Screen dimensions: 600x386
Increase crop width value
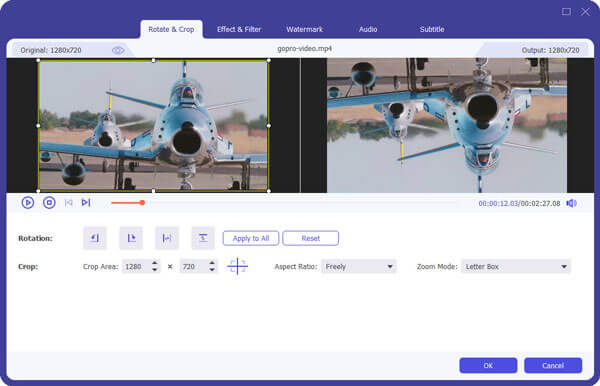tap(155, 263)
